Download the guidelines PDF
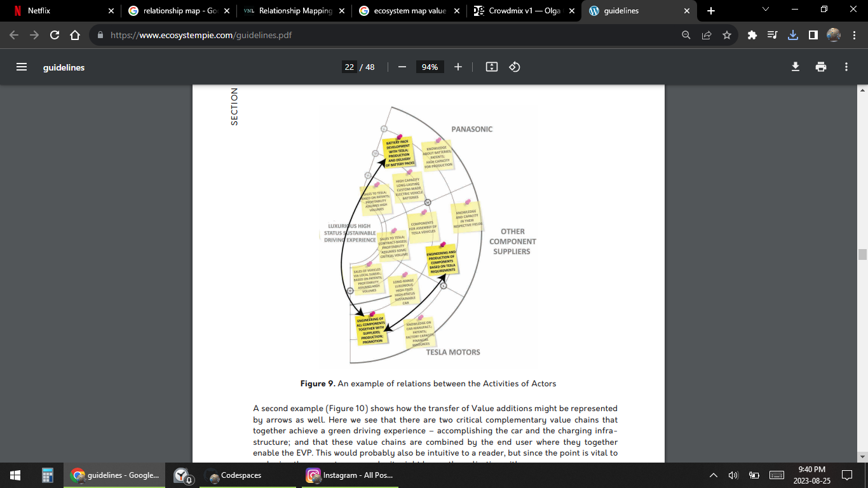This screenshot has width=868, height=488. coord(795,67)
